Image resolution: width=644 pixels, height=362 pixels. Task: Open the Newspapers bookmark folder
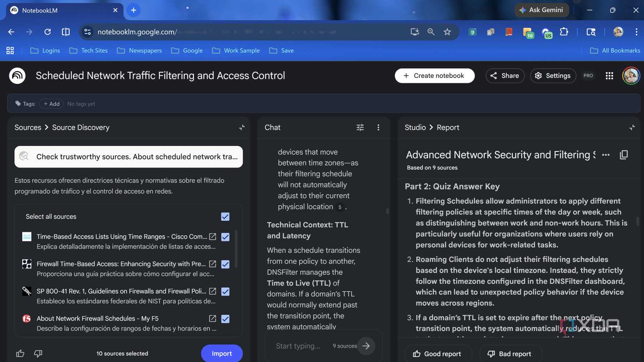click(139, 51)
